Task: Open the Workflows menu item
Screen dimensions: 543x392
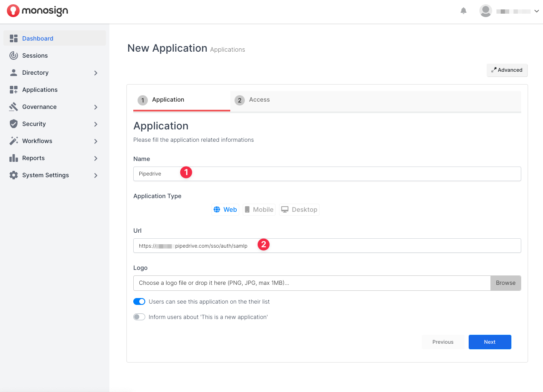Action: (x=37, y=141)
